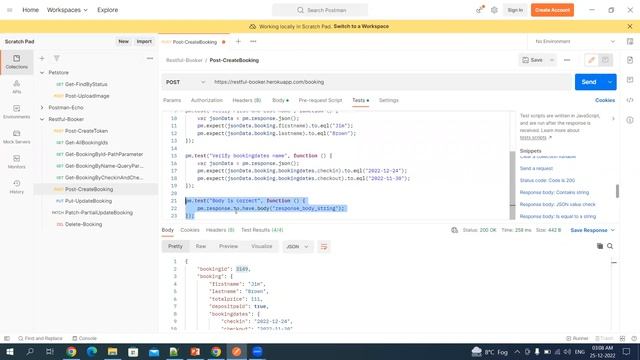Image resolution: width=640 pixels, height=360 pixels.
Task: Click the request URL input field
Action: click(x=391, y=82)
